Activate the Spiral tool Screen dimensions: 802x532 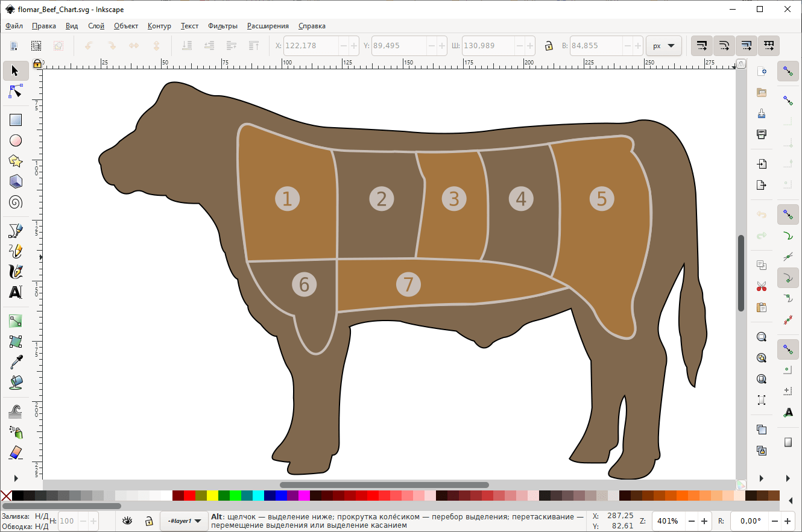(x=16, y=202)
